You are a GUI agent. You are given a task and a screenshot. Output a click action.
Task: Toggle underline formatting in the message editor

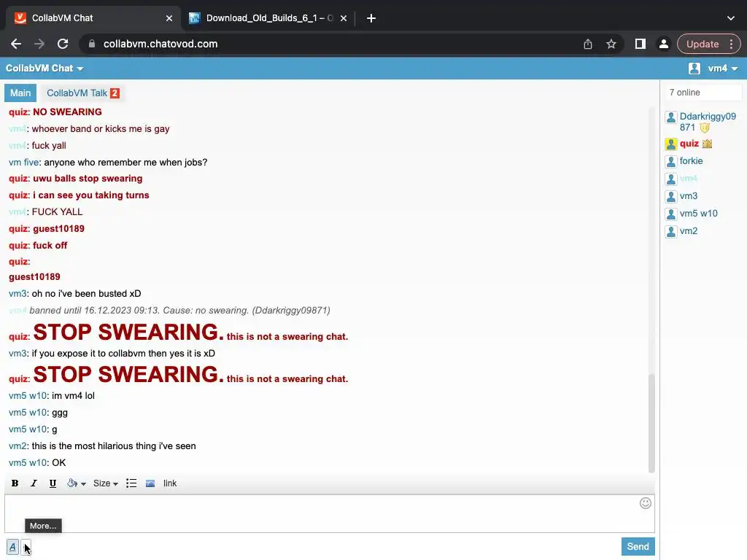click(53, 483)
